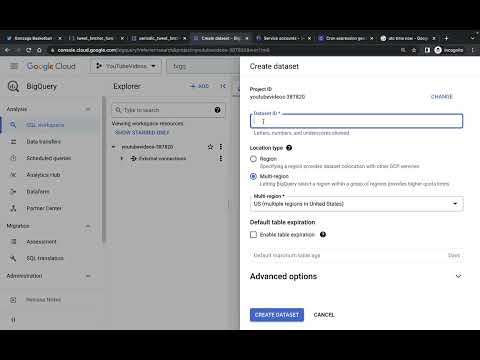This screenshot has height=360, width=480.
Task: Click the Dataset ID input field
Action: pyautogui.click(x=356, y=121)
